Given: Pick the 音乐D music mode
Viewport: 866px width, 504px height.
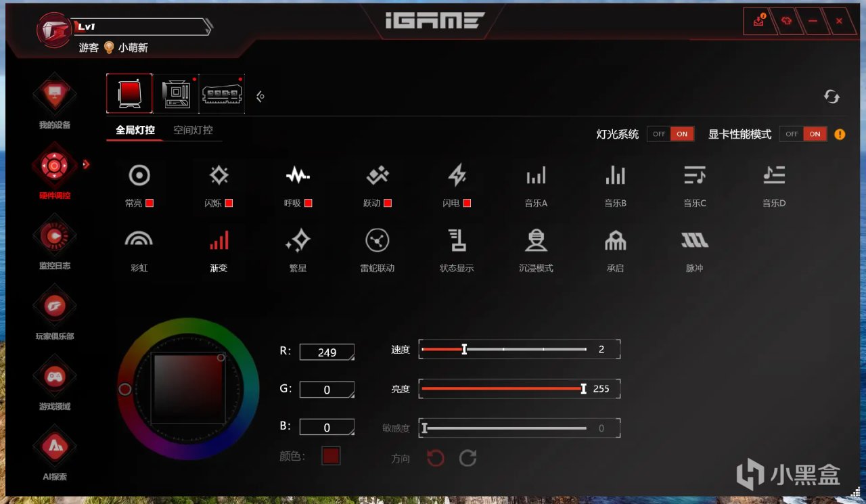Looking at the screenshot, I should coord(774,176).
